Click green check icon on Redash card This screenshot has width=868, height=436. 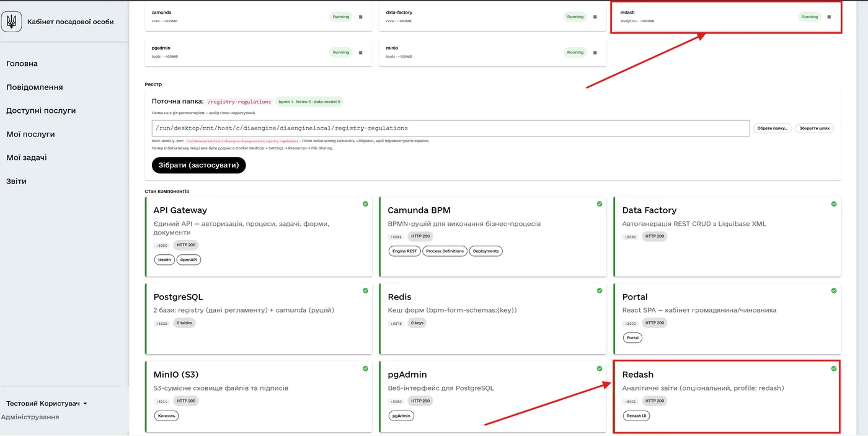click(x=834, y=368)
